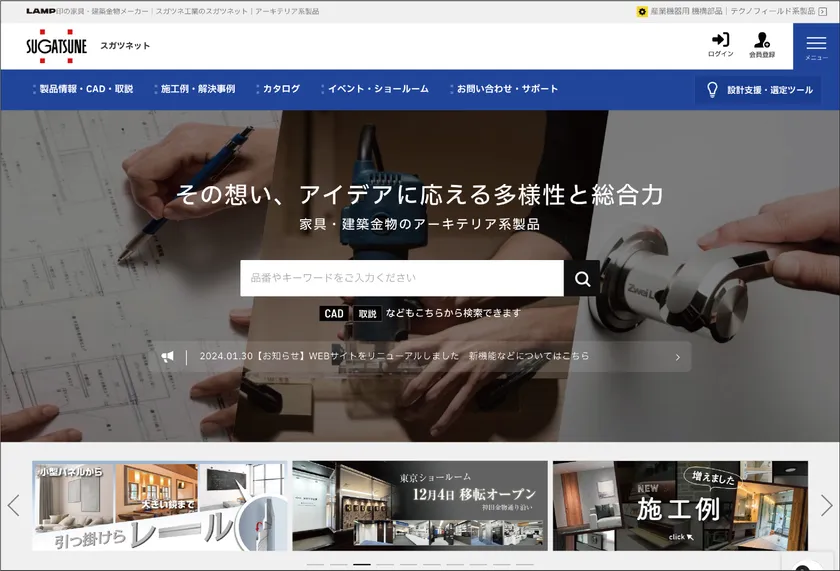The height and width of the screenshot is (571, 840).
Task: Select the first carousel indicator dash
Action: [x=316, y=565]
